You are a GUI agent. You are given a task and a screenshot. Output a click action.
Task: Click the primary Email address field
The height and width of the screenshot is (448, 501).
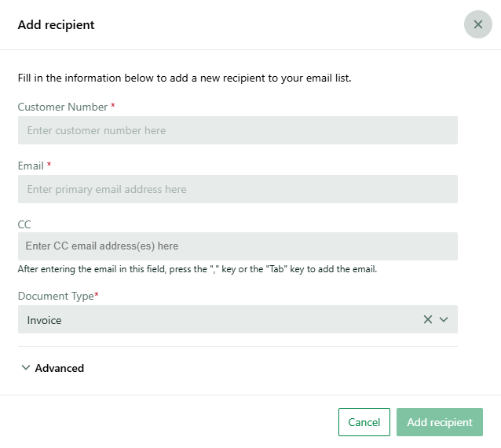pyautogui.click(x=238, y=189)
